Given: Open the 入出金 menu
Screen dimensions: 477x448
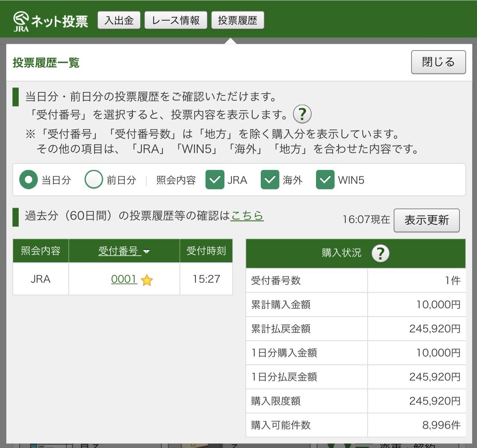Looking at the screenshot, I should pos(119,20).
